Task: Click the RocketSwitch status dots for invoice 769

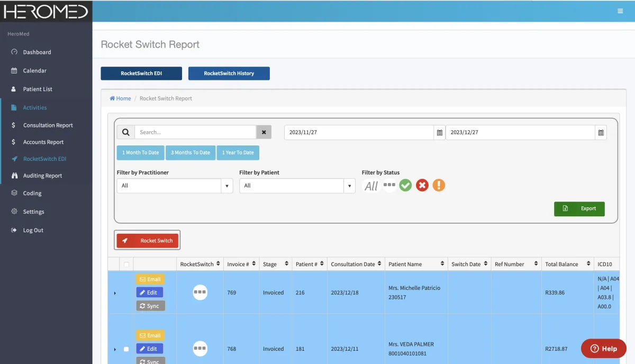Action: 200,293
